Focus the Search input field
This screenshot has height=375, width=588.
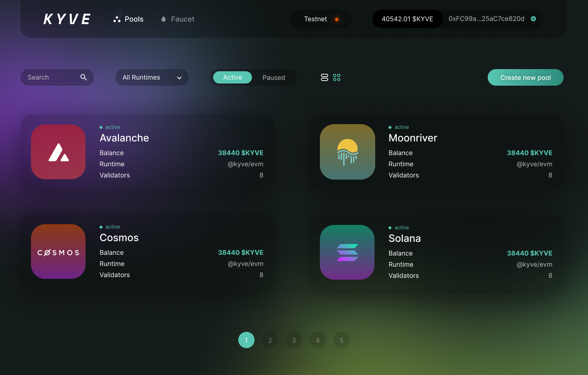(x=50, y=77)
